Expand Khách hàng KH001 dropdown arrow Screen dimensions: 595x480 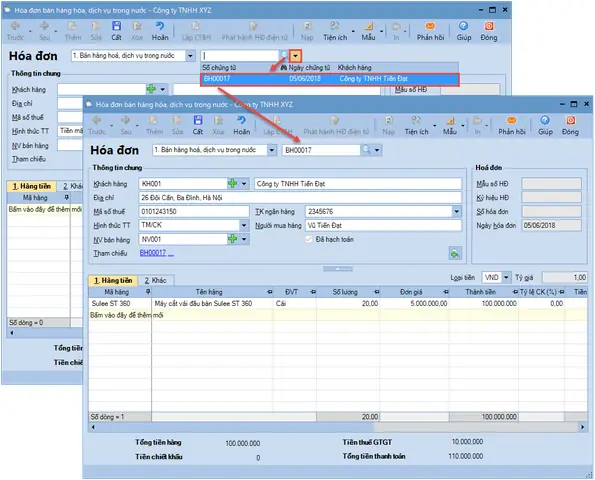point(244,184)
